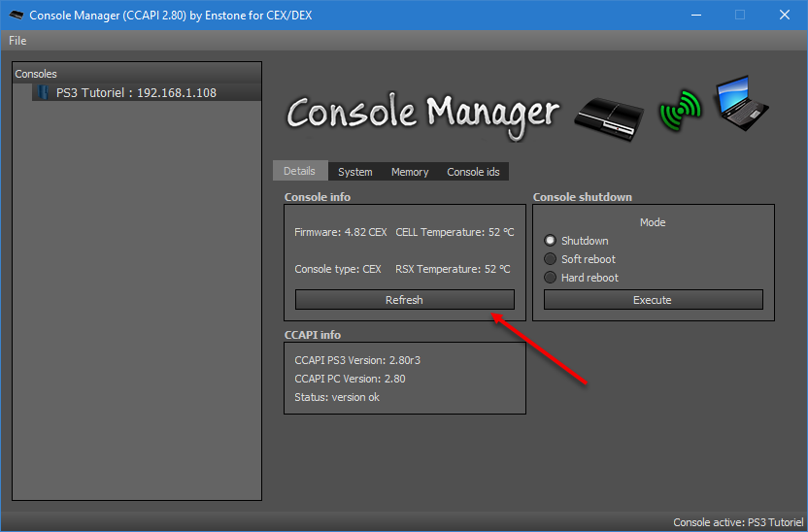Select the Hard reboot radio button
808x532 pixels.
point(550,277)
